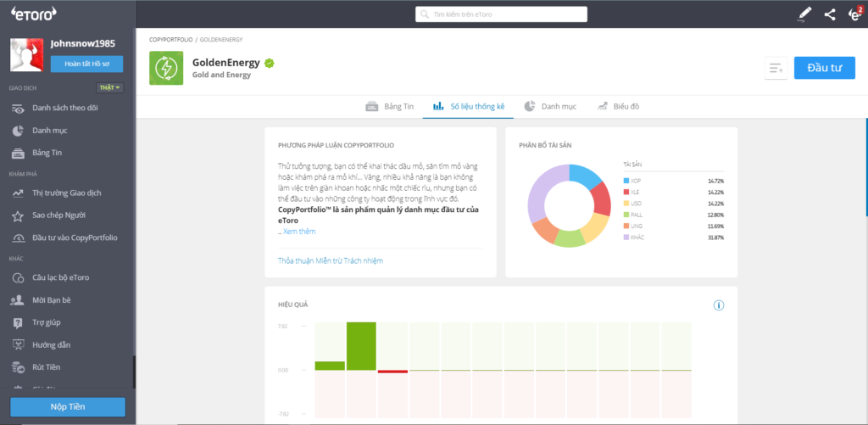The image size is (868, 425).
Task: Click the blue XOP legend swatch
Action: [626, 181]
